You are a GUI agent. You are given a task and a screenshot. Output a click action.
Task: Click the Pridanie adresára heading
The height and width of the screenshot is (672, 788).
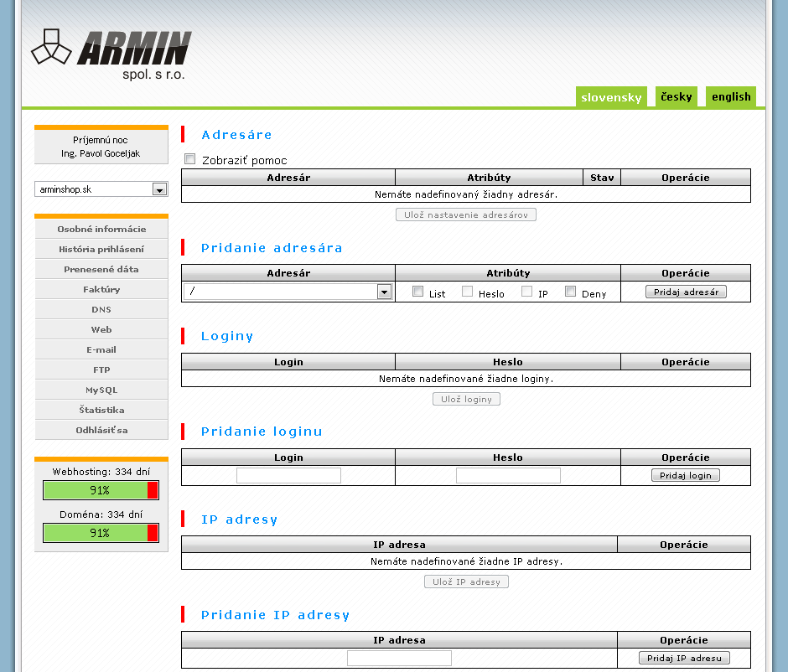(272, 248)
